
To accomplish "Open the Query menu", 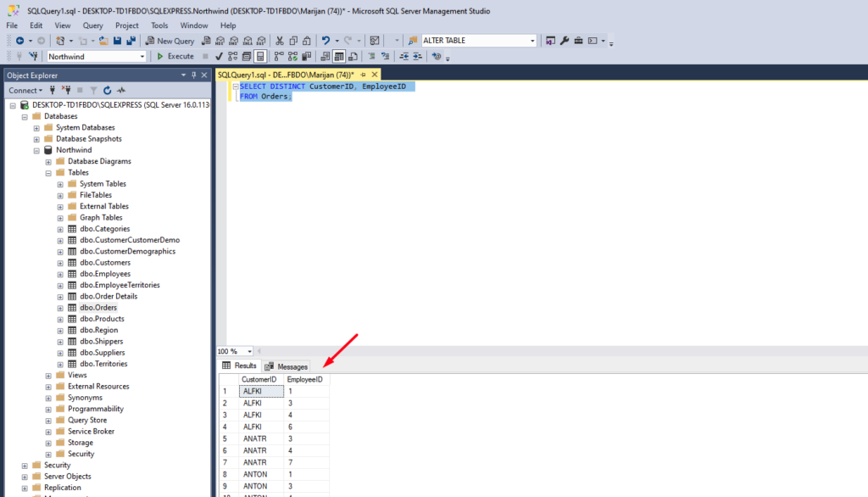I will [92, 25].
